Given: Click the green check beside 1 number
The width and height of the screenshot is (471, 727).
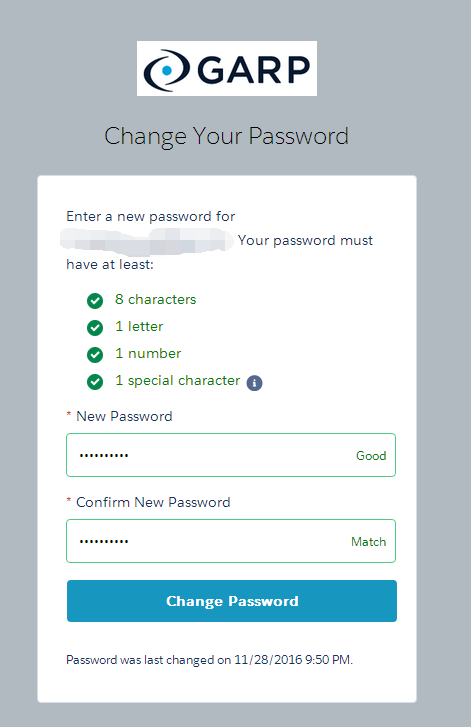Looking at the screenshot, I should (95, 355).
